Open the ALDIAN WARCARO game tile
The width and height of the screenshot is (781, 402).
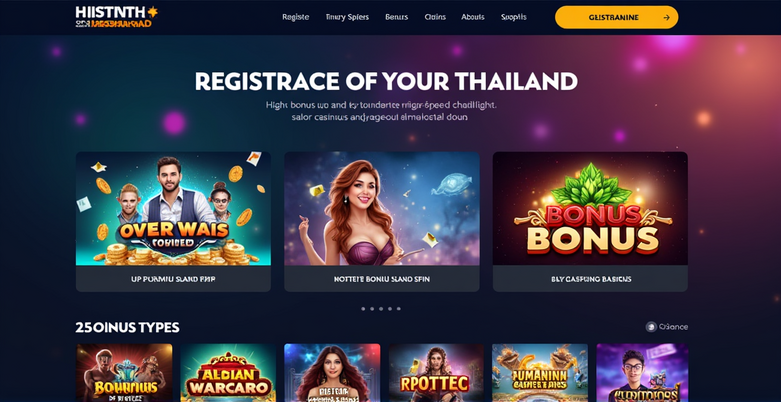(x=228, y=373)
